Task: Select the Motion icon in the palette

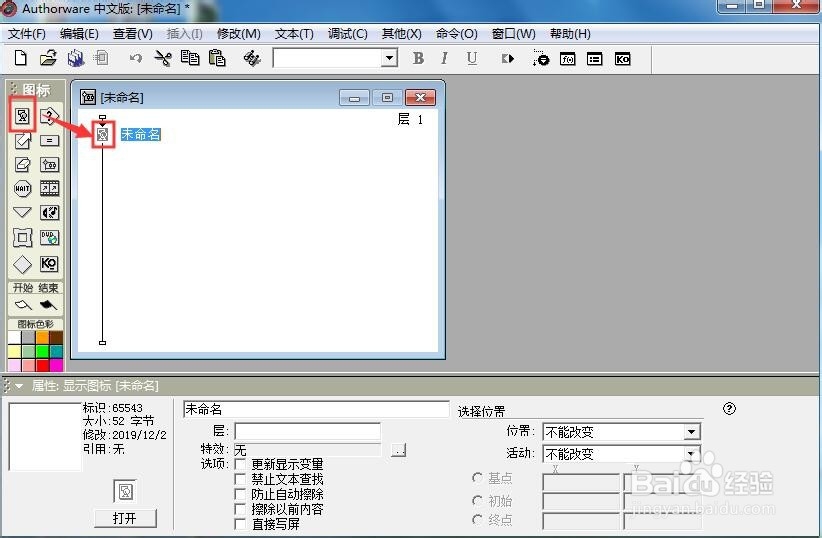Action: pos(23,141)
